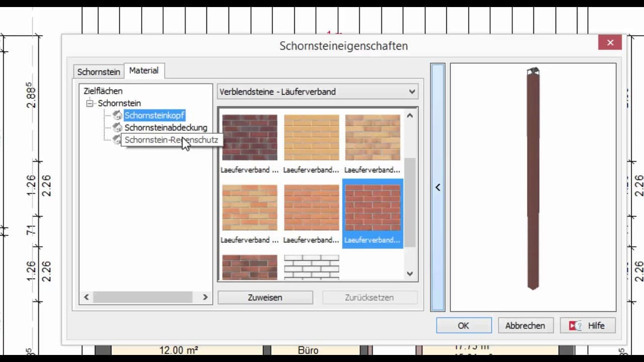Open Hilfe for chimney properties
This screenshot has height=362, width=644.
588,325
